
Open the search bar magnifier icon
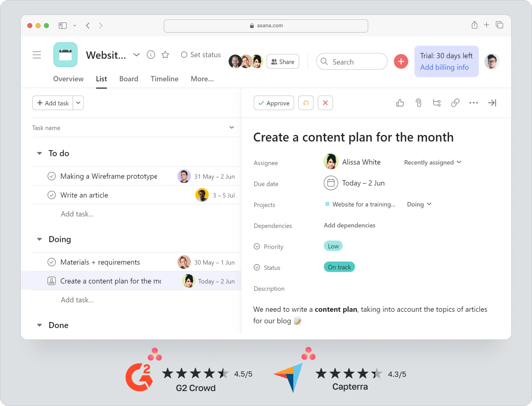324,61
